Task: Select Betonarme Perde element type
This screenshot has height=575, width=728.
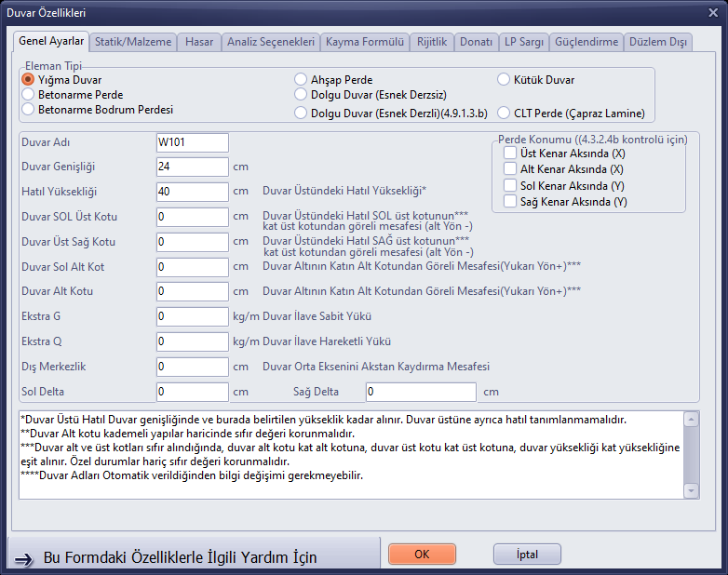Action: click(28, 94)
